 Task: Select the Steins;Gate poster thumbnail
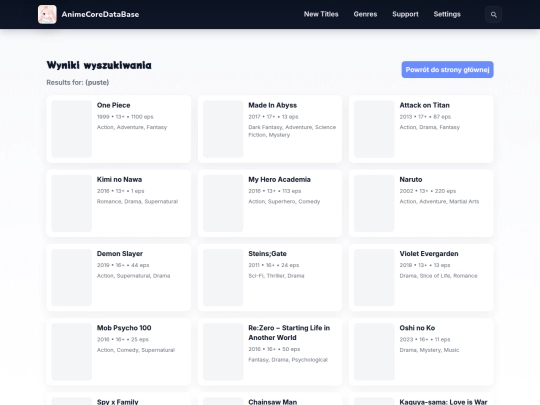[223, 278]
